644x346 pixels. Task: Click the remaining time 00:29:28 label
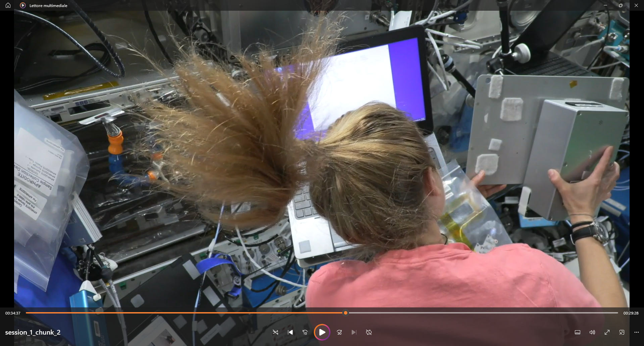[x=631, y=313]
